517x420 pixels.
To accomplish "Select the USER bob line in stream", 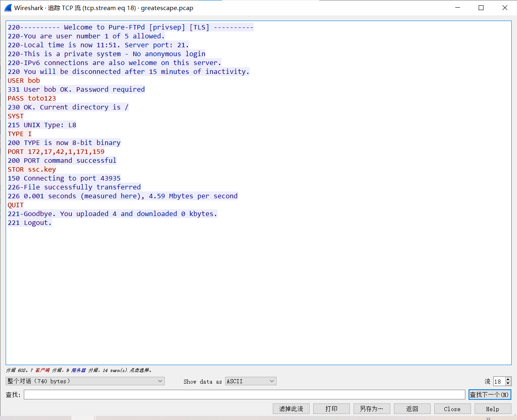I will coord(24,81).
